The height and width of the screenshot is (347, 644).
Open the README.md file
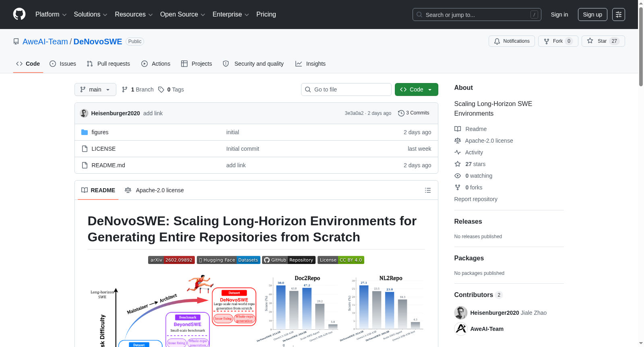click(x=108, y=165)
